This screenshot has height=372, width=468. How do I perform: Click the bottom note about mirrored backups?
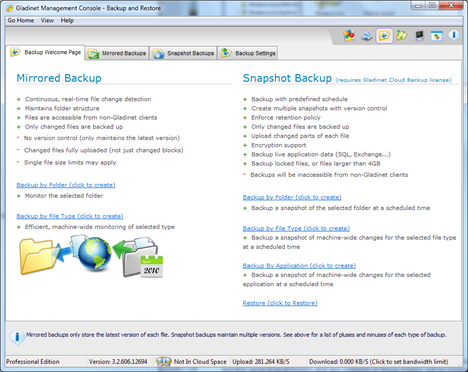click(x=236, y=335)
